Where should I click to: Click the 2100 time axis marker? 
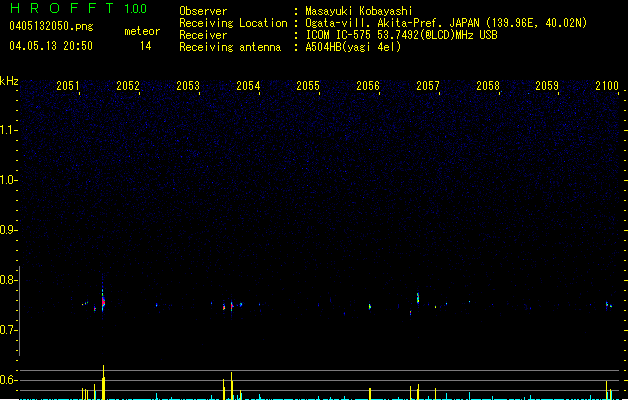607,86
